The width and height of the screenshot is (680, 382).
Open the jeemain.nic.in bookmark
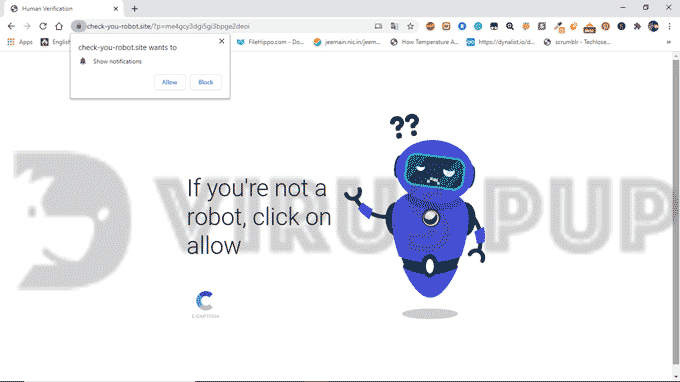pos(347,42)
